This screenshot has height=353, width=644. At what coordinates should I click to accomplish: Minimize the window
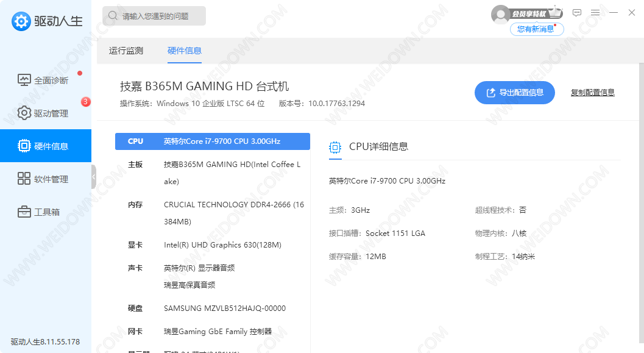(614, 13)
